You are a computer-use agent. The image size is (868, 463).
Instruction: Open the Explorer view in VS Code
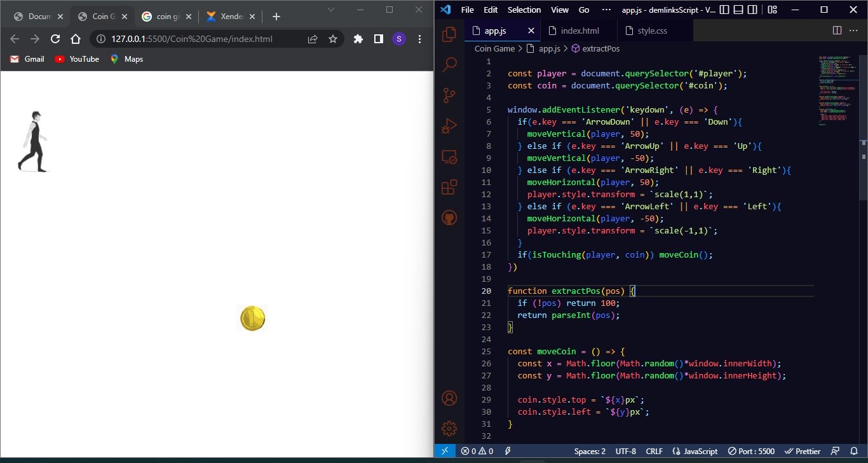tap(449, 34)
